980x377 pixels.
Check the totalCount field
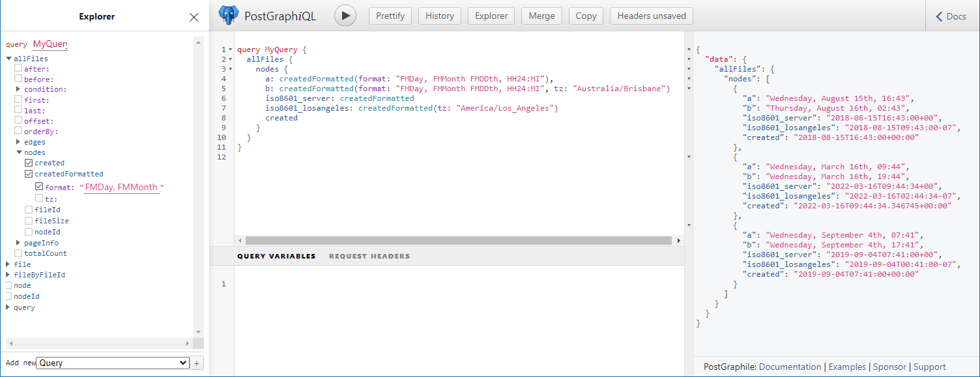[18, 253]
